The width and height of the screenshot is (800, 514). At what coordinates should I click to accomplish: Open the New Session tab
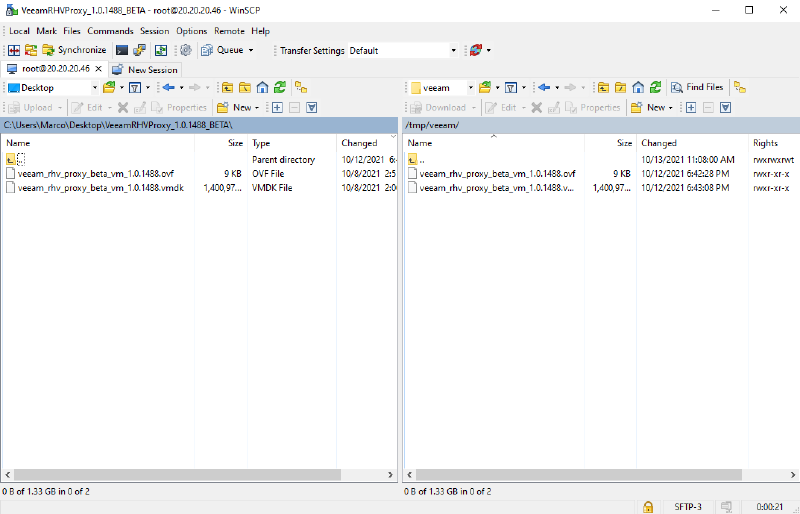tap(145, 70)
